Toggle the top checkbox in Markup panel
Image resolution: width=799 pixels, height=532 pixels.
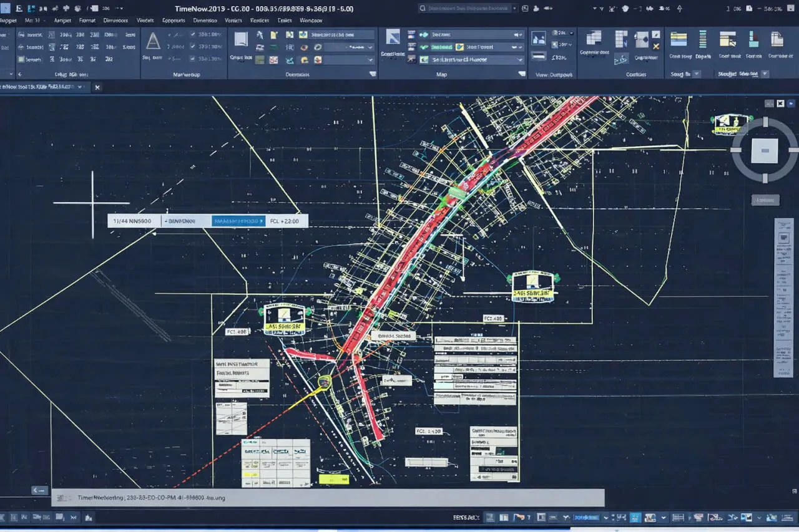[x=193, y=36]
